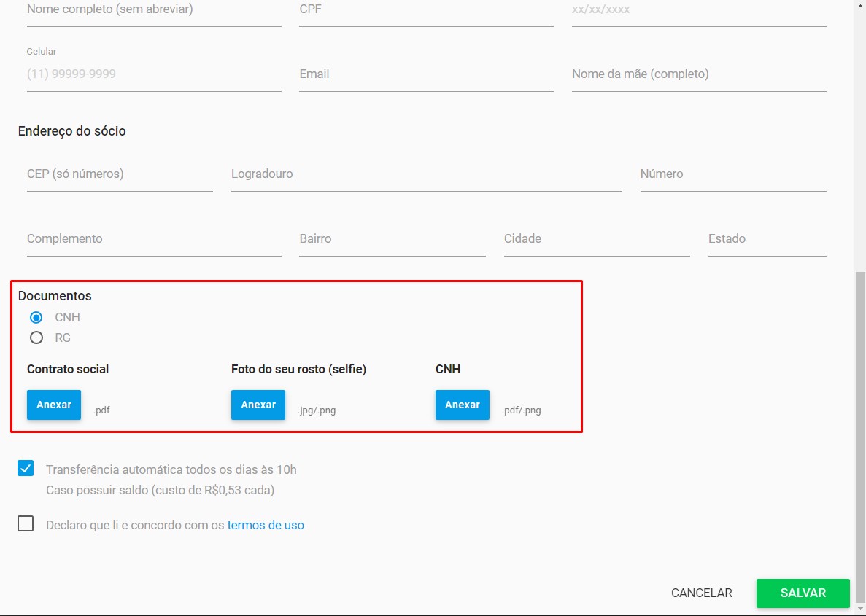Click Anexar button under Contrato social
The height and width of the screenshot is (616, 866).
[x=54, y=405]
